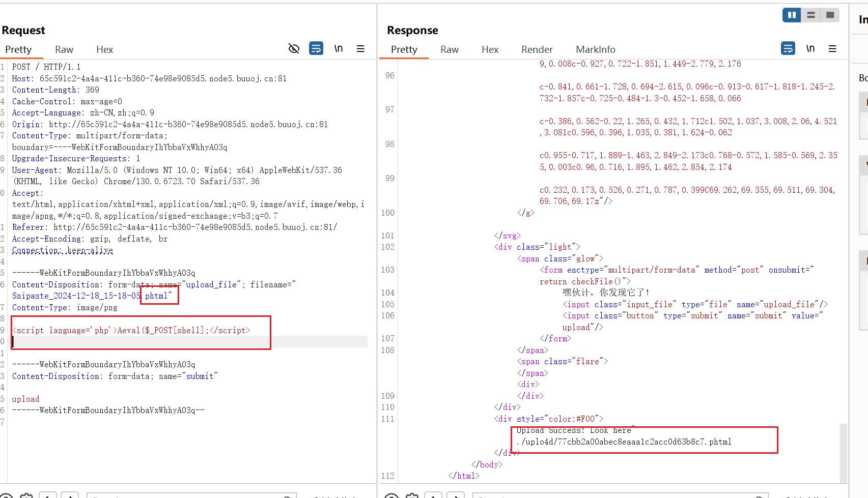868x498 pixels.
Task: Switch Request view to Hex tab
Action: click(x=104, y=49)
